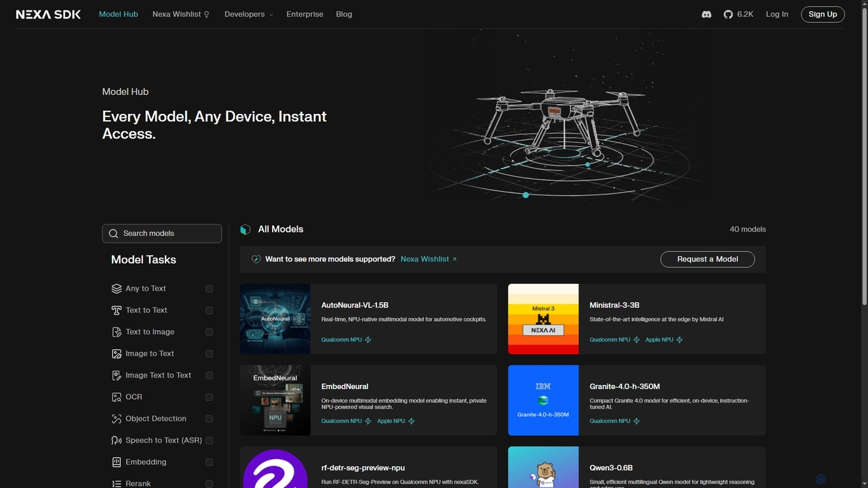Tick the Image to Text checkbox
Image resolution: width=868 pixels, height=488 pixels.
pyautogui.click(x=210, y=354)
